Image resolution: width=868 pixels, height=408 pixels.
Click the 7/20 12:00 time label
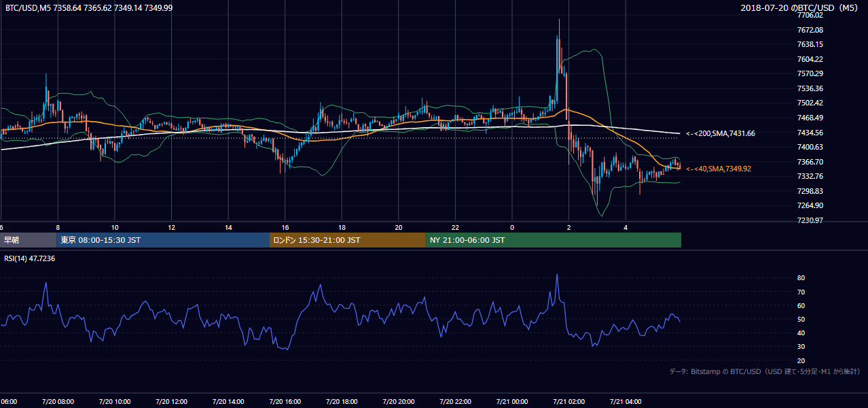tap(171, 402)
